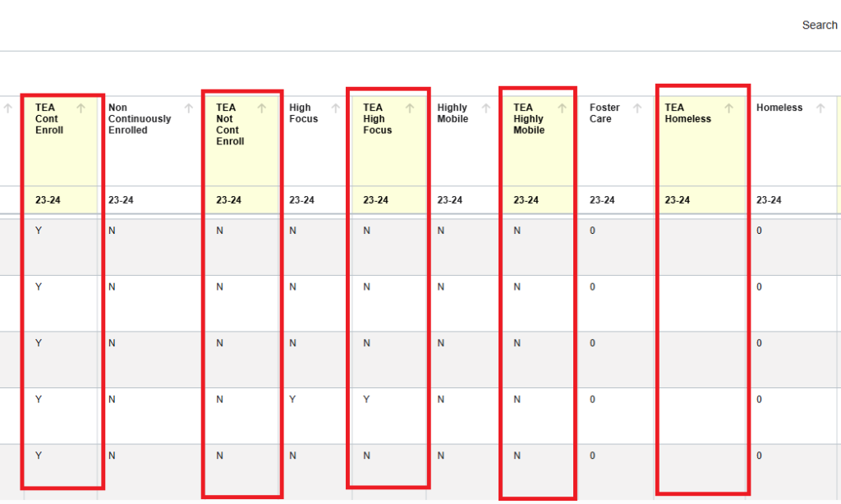Click the Foster Care sort arrow
The image size is (841, 504).
[x=637, y=108]
